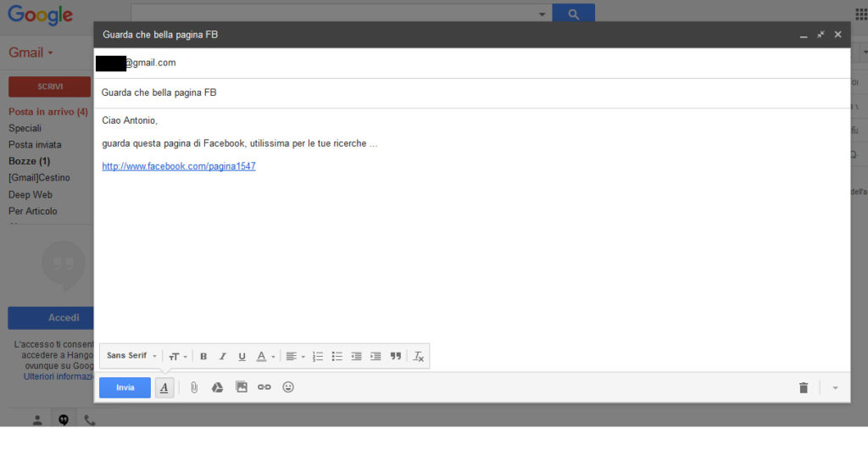The image size is (868, 456).
Task: Toggle underline formatting in compose toolbar
Action: [242, 356]
